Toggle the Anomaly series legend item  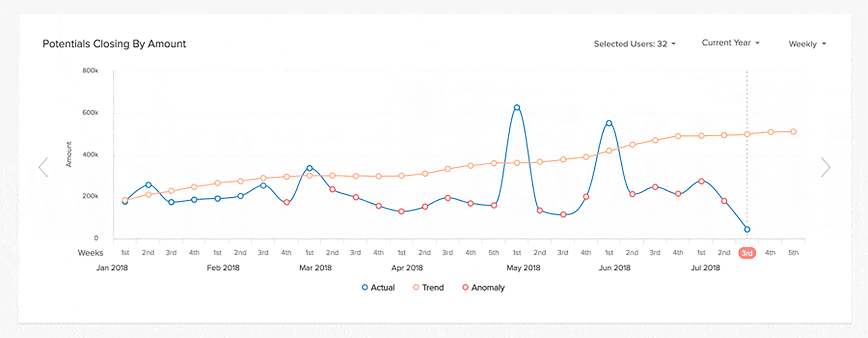[483, 288]
